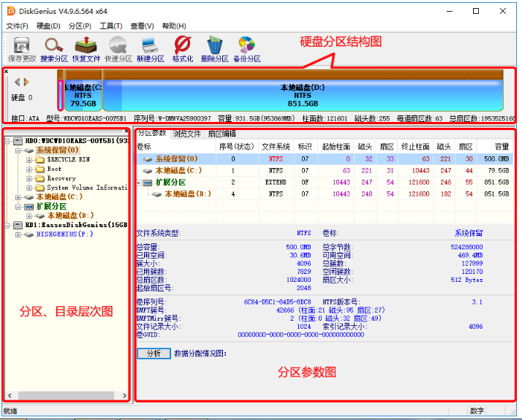The width and height of the screenshot is (522, 420).
Task: Click the 79.5GB capacity cell
Action: tap(495, 171)
